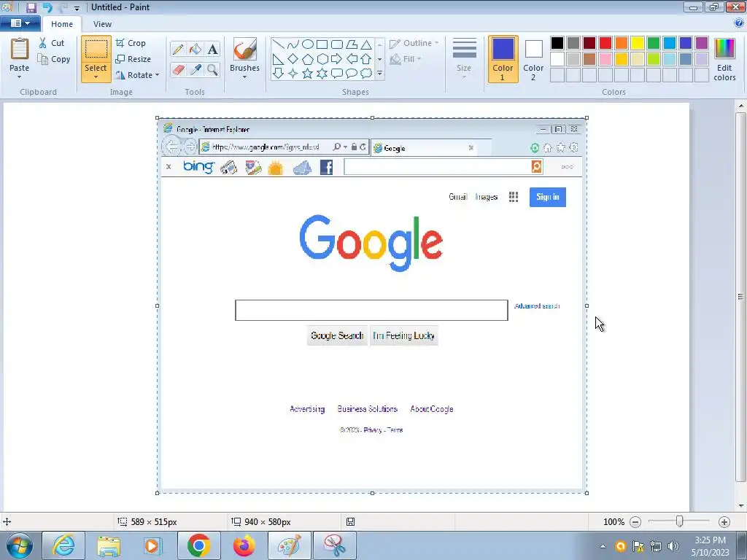Click the vertical scrollbar down arrow
The image size is (747, 560).
pos(741,506)
